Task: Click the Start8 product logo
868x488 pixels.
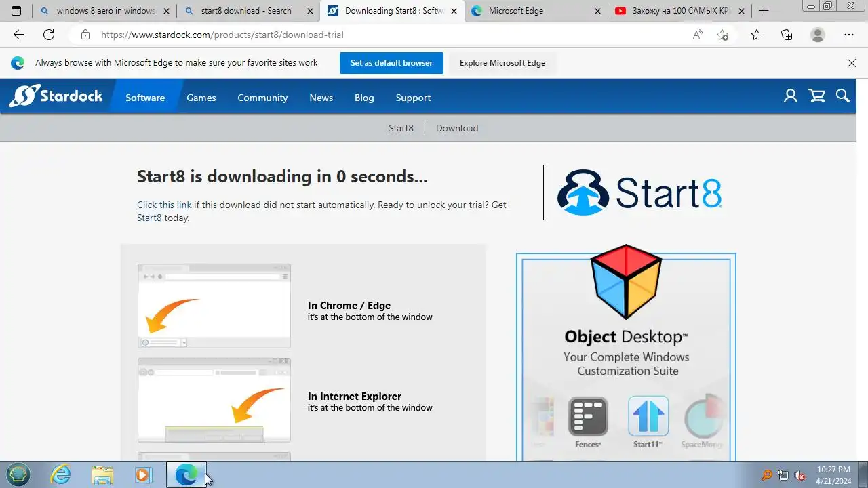Action: point(639,192)
